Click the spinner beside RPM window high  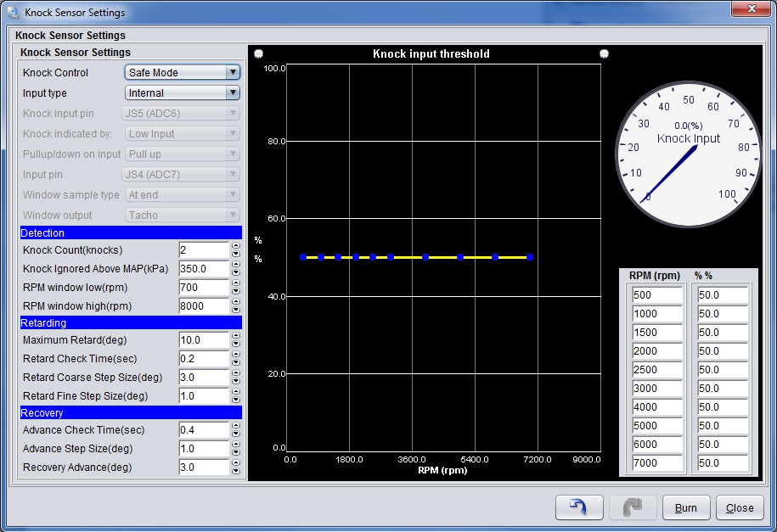pos(235,306)
